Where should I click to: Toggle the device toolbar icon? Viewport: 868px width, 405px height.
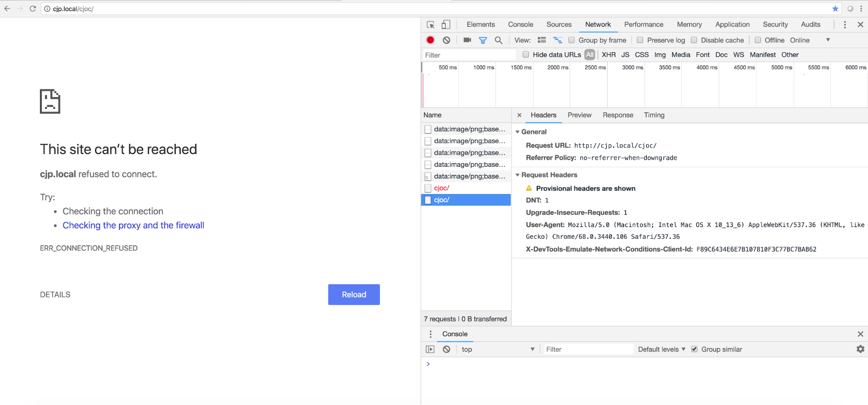pyautogui.click(x=446, y=25)
